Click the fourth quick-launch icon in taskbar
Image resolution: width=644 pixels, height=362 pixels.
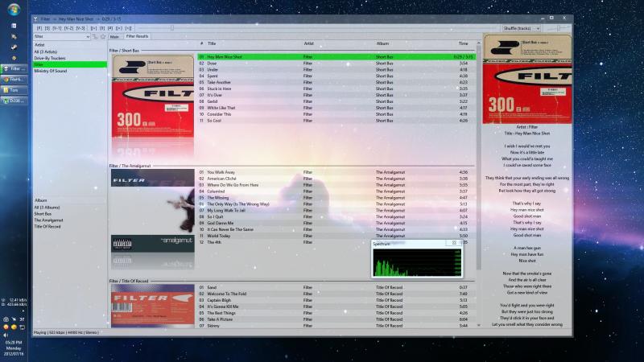(x=14, y=58)
